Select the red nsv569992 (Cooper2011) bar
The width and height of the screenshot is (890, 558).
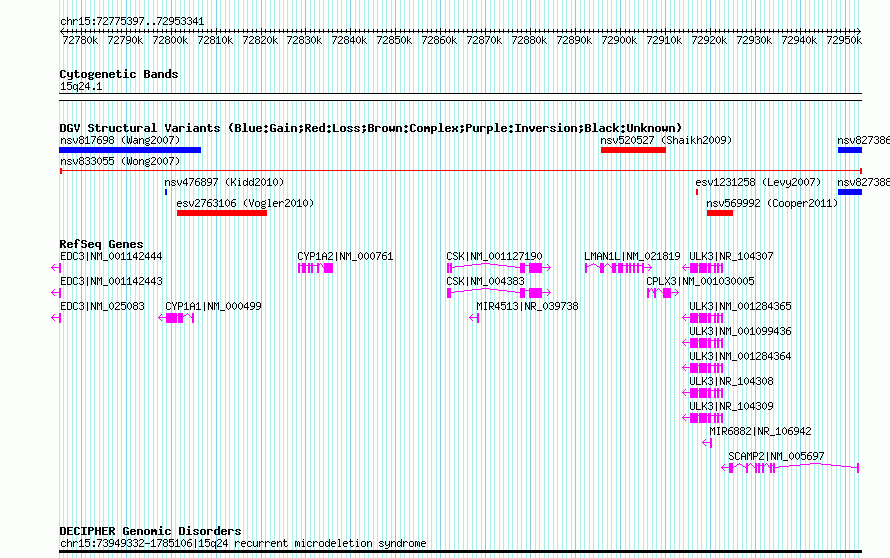720,213
